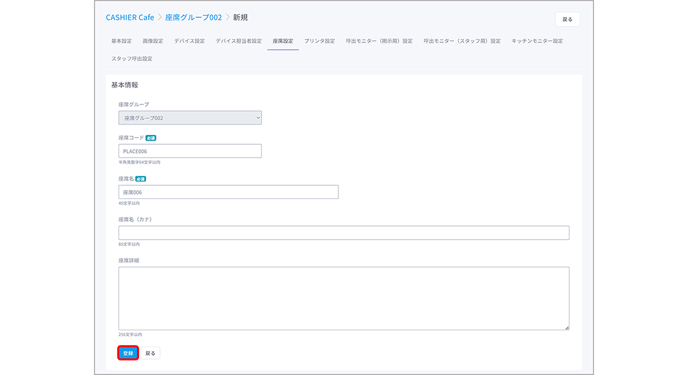The width and height of the screenshot is (688, 375).
Task: Click the empty 座席名（カナ） field
Action: coord(344,232)
